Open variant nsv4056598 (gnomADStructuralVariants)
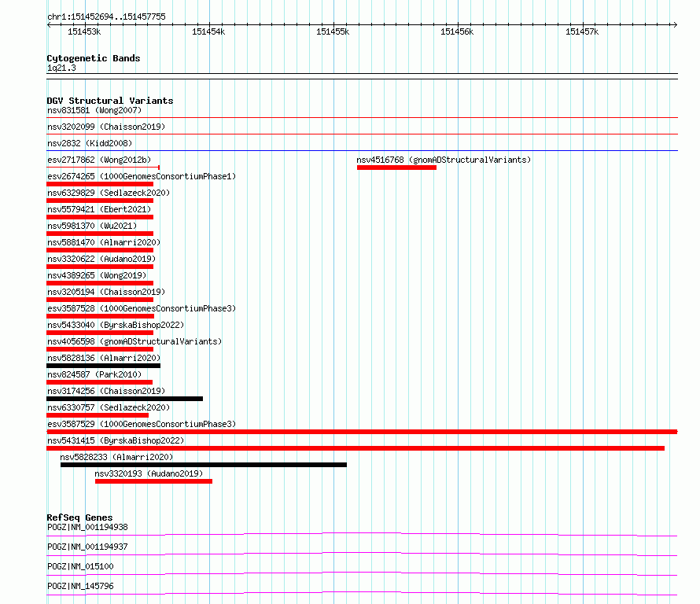The image size is (700, 604). point(134,341)
